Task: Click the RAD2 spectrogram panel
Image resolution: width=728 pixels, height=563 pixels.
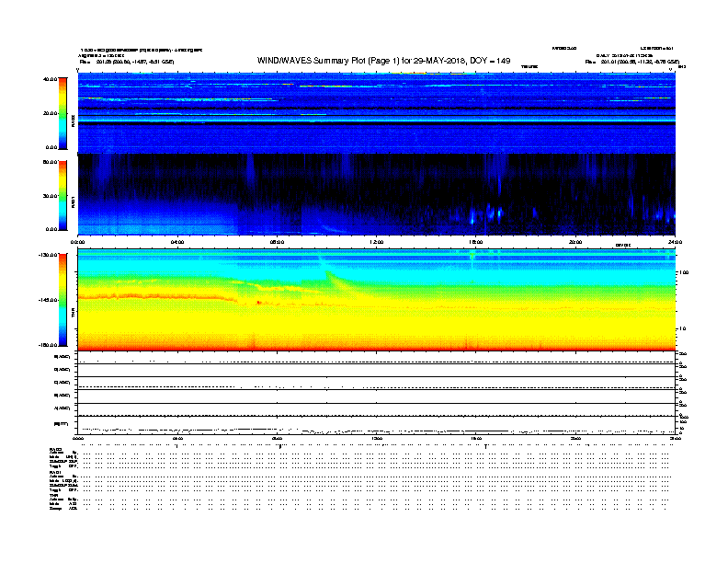Action: [x=377, y=112]
